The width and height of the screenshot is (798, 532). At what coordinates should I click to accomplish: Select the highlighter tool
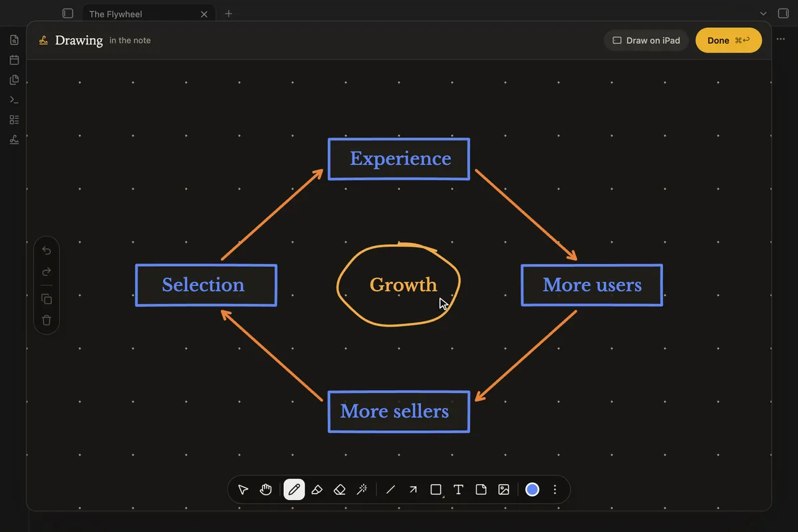pos(317,489)
